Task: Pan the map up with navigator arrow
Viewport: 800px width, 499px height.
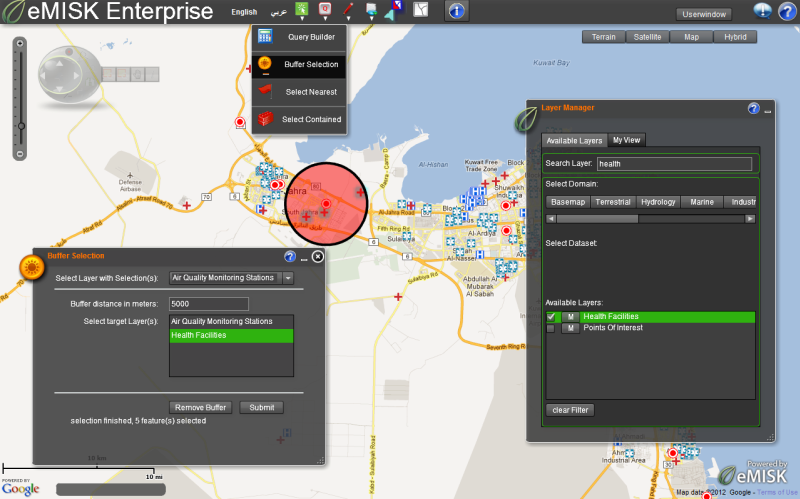Action: coord(60,64)
